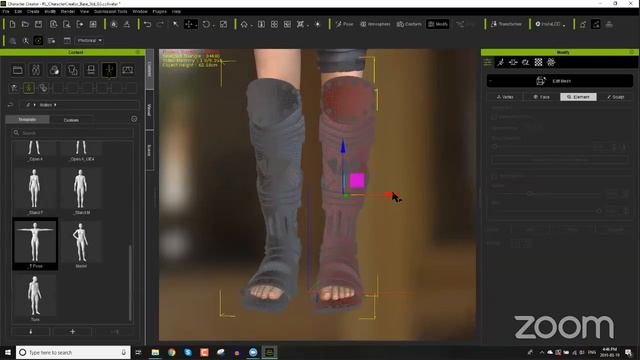This screenshot has height=360, width=640.
Task: Open the Scene side tab
Action: pos(149,150)
